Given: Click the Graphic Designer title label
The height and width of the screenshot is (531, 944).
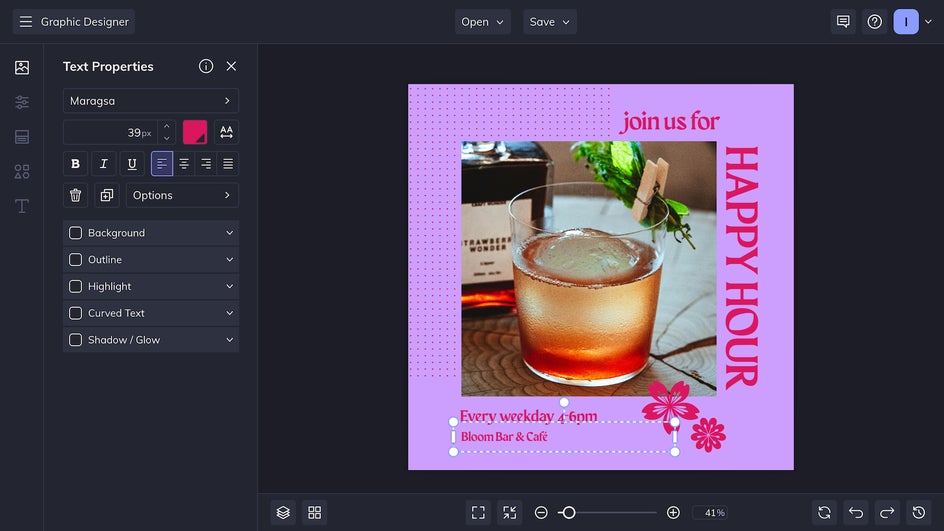Looking at the screenshot, I should click(x=85, y=22).
